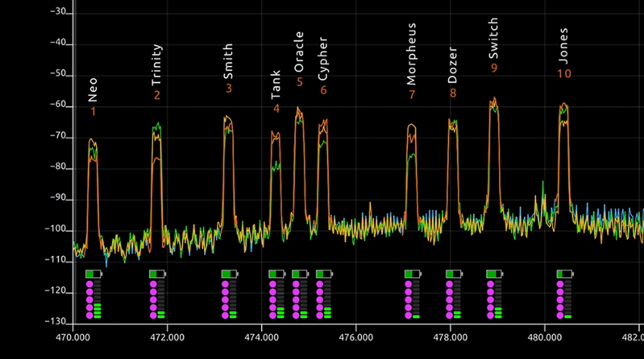Select the Morpheus channel name label
The width and height of the screenshot is (644, 359).
tap(412, 64)
